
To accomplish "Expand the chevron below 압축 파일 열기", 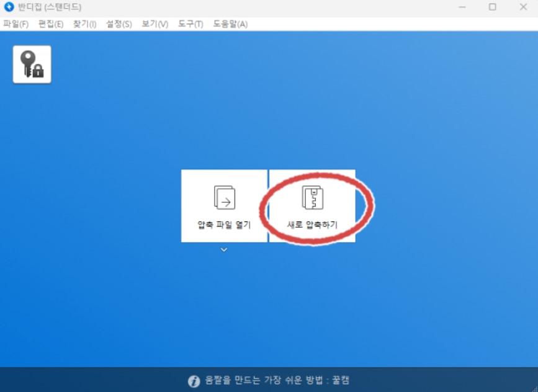I will pos(224,250).
